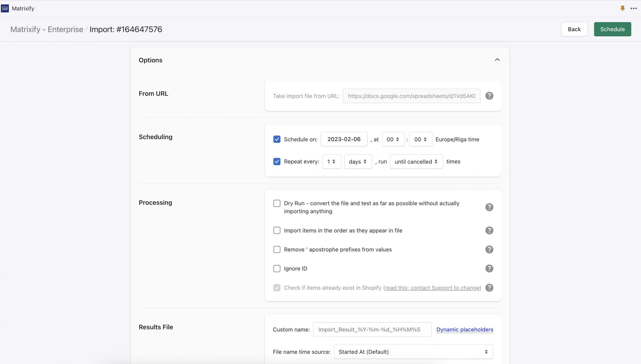Viewport: 641px width, 364px height.
Task: Click the green Schedule button
Action: click(612, 29)
